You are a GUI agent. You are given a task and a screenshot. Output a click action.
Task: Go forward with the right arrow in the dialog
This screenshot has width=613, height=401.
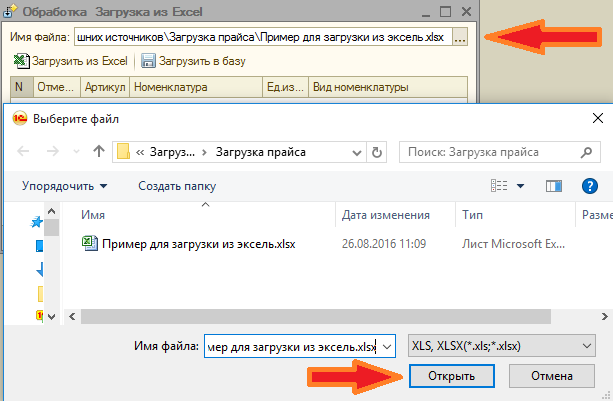53,151
